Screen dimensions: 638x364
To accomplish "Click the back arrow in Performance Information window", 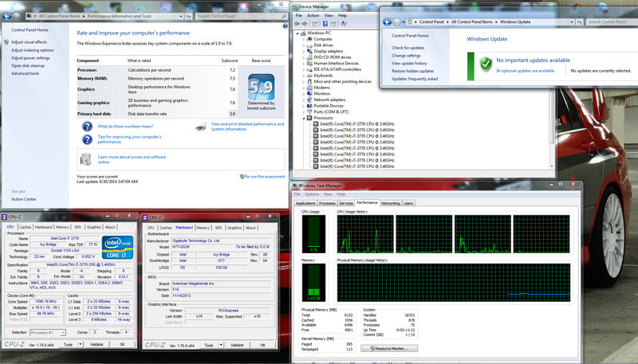I will (x=6, y=16).
